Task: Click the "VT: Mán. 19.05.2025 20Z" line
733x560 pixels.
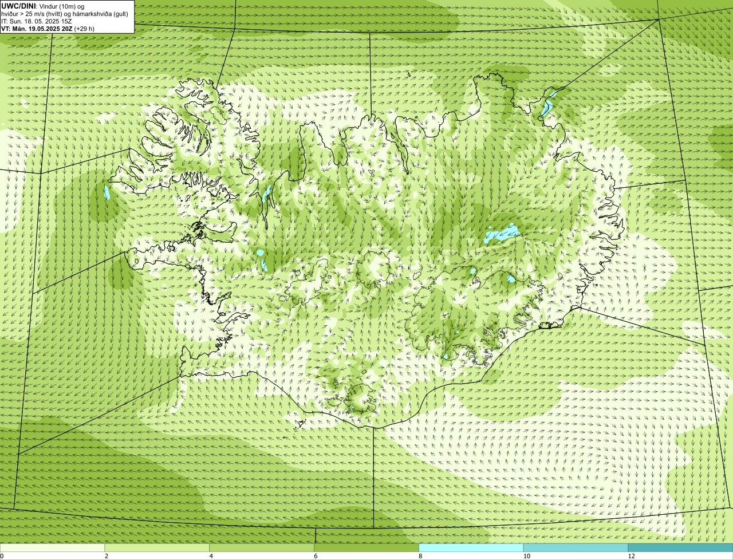Action: (x=37, y=29)
